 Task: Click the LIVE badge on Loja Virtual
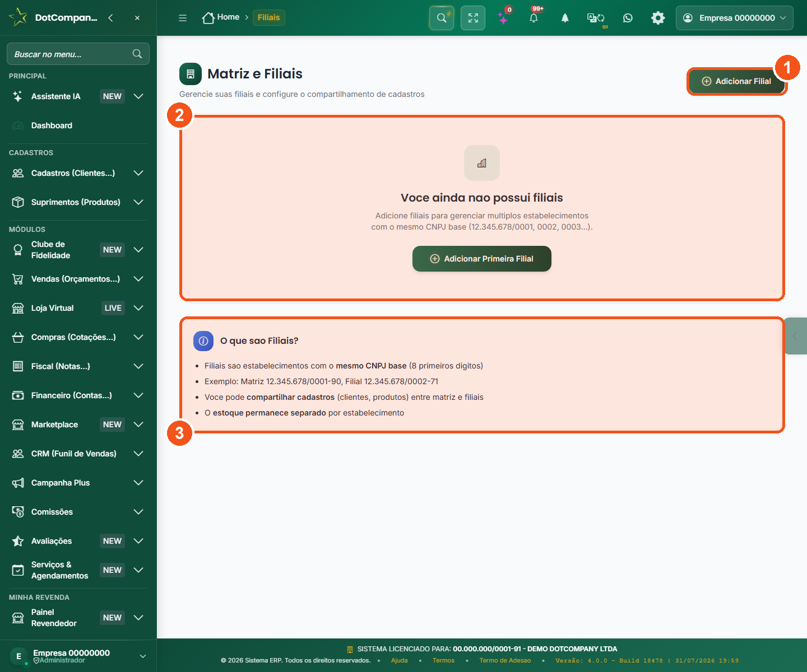pos(113,308)
